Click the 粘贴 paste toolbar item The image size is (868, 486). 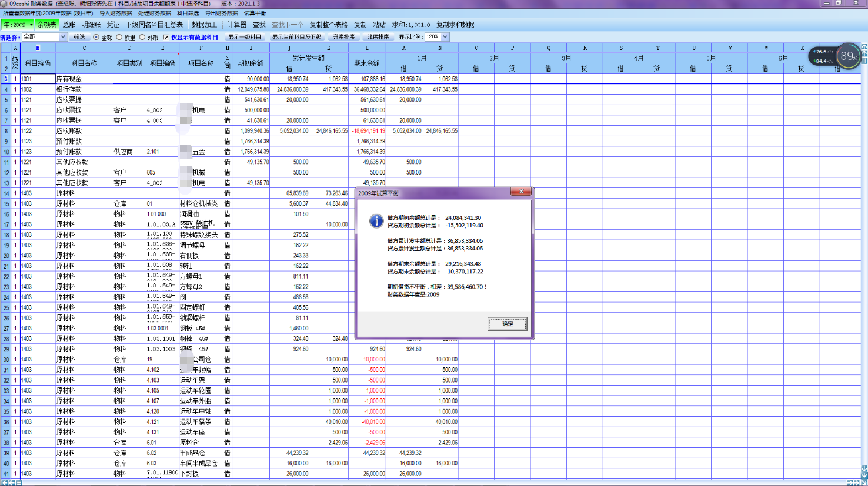click(x=379, y=25)
